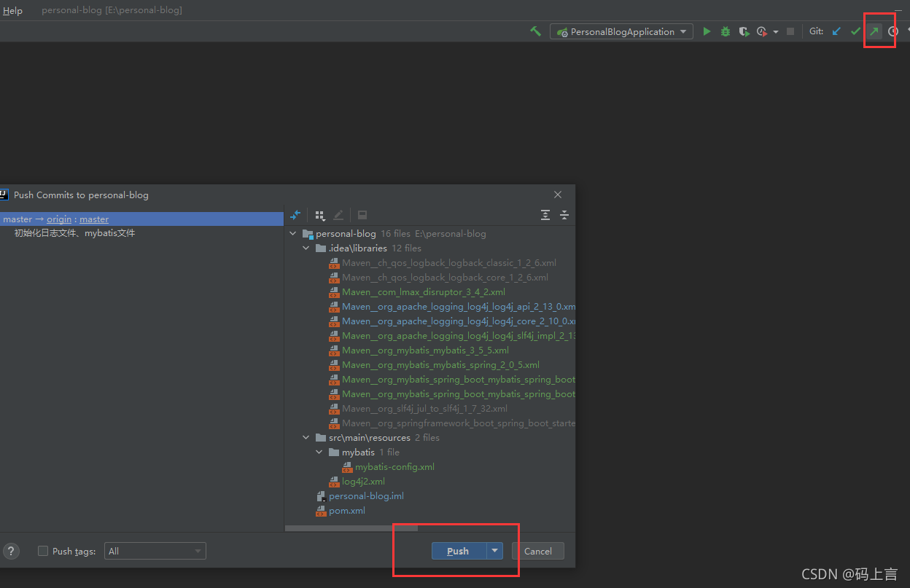Start debugging with the bug icon
Image resolution: width=910 pixels, height=588 pixels.
click(x=726, y=31)
